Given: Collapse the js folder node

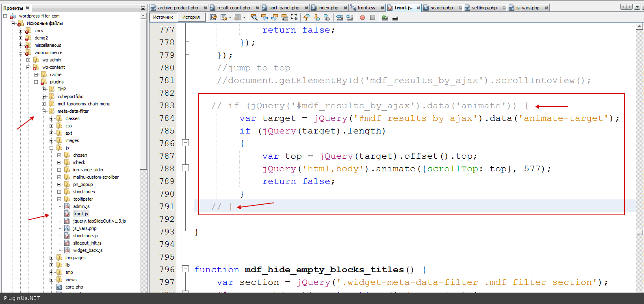Looking at the screenshot, I should tap(52, 148).
